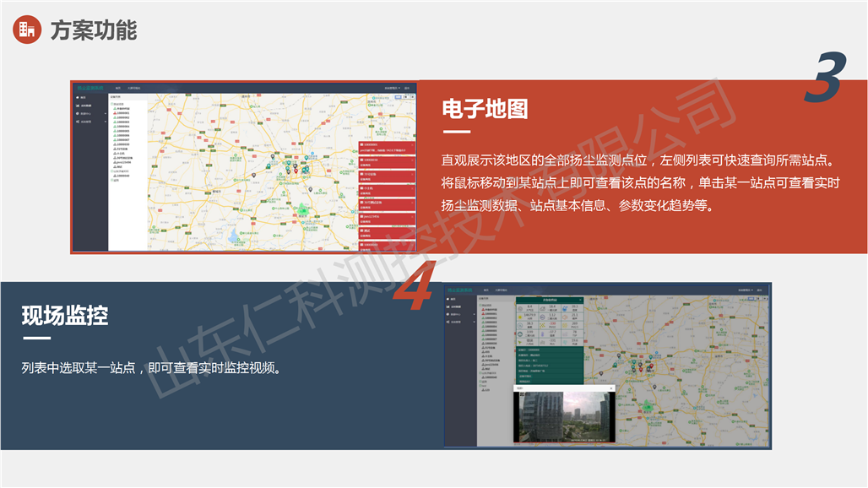Close green station data popup
The height and width of the screenshot is (488, 868).
pos(580,300)
